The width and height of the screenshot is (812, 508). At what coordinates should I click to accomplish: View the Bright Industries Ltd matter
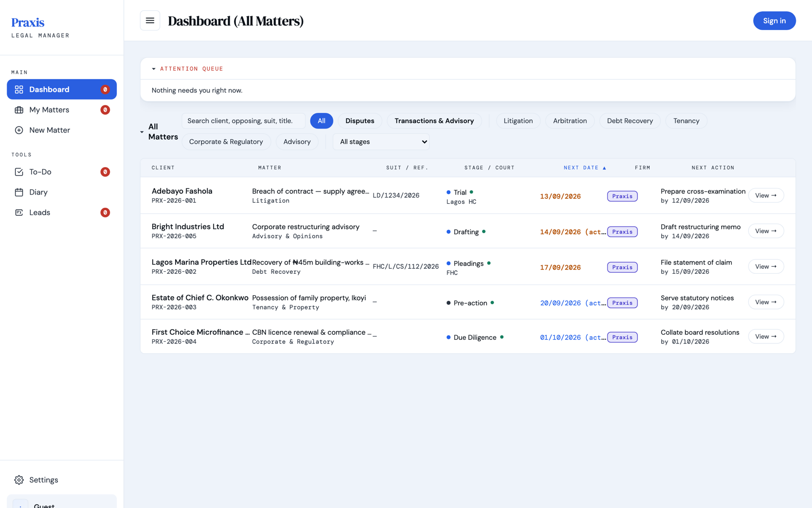(x=766, y=231)
